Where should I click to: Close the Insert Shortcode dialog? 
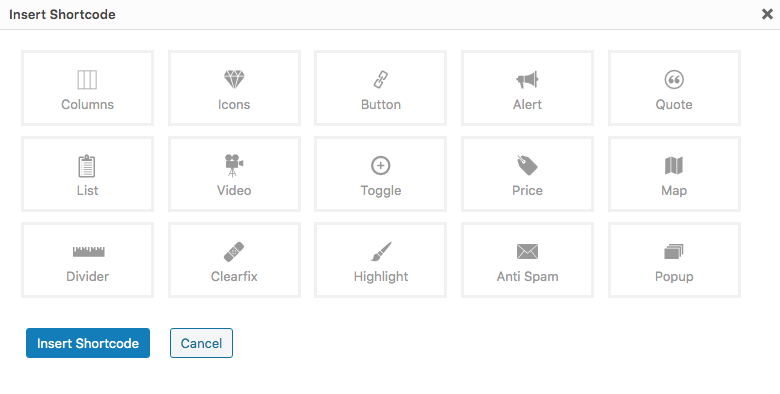[767, 14]
